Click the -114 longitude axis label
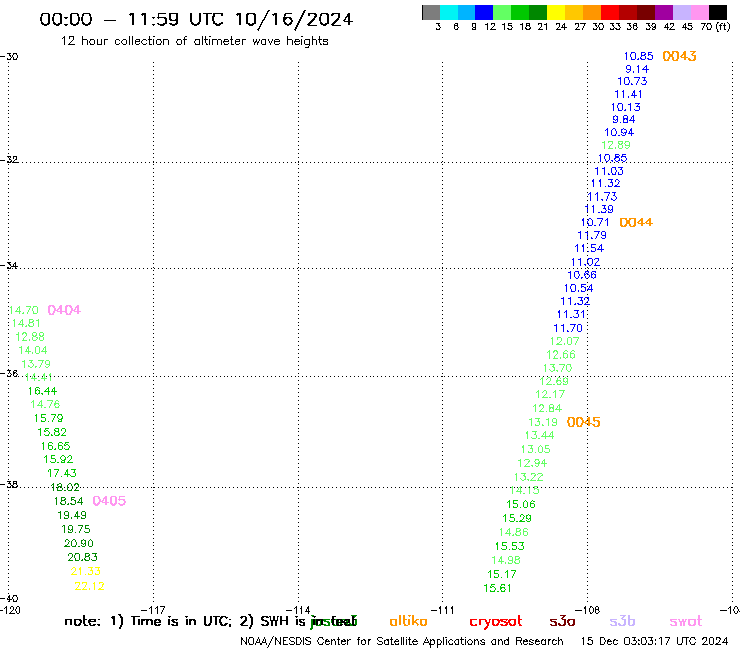Screen dimensions: 740x650 (300, 609)
